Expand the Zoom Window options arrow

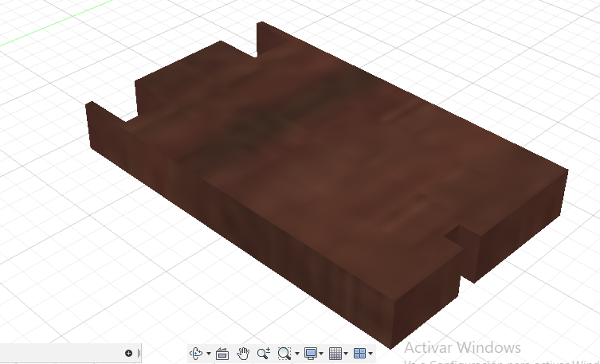297,354
